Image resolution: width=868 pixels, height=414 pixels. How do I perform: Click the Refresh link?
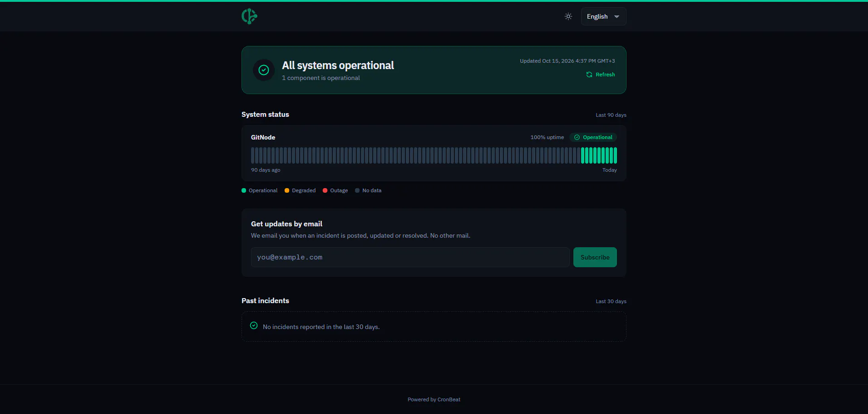pyautogui.click(x=601, y=75)
